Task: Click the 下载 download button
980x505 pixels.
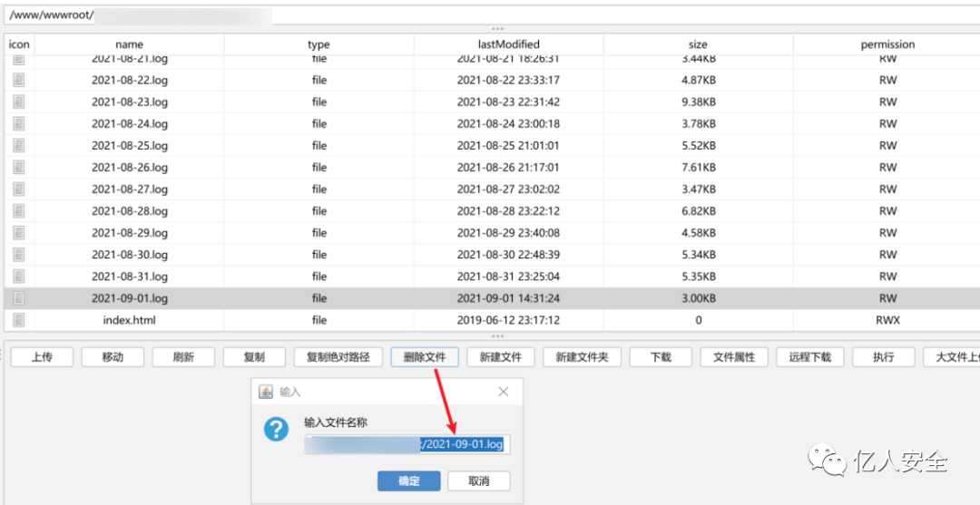Action: tap(661, 357)
